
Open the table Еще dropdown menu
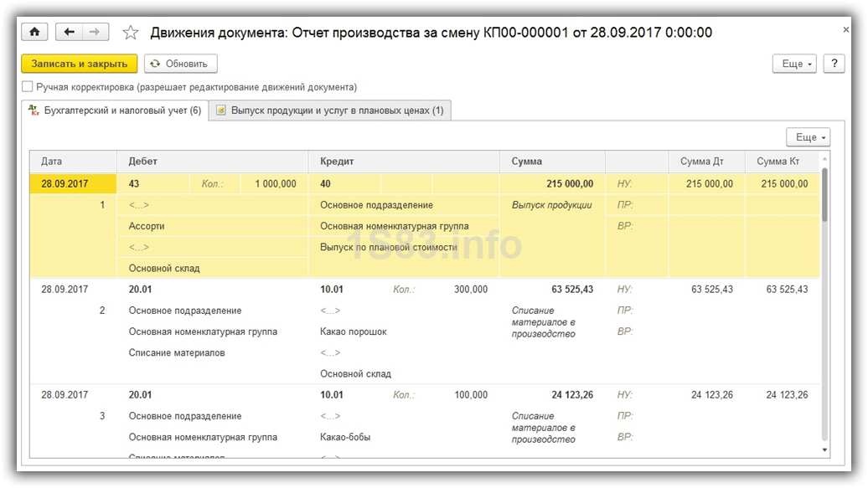pos(809,137)
